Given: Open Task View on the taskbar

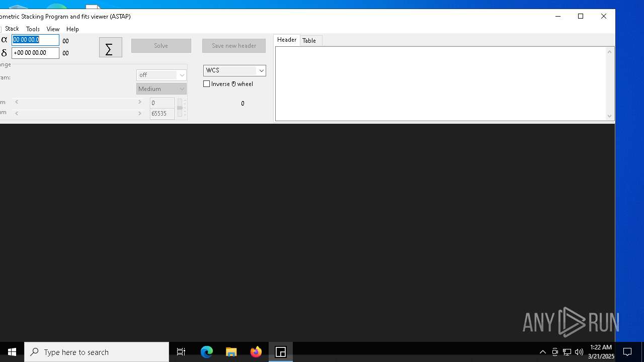Looking at the screenshot, I should click(181, 352).
